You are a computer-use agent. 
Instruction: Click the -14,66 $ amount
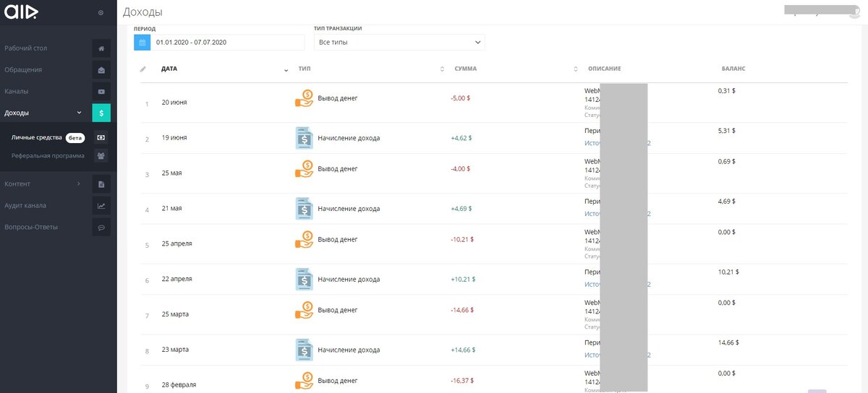pyautogui.click(x=462, y=310)
